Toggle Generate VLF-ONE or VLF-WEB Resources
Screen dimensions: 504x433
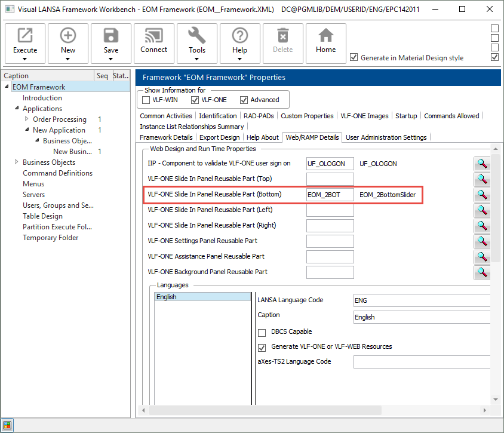coord(262,348)
